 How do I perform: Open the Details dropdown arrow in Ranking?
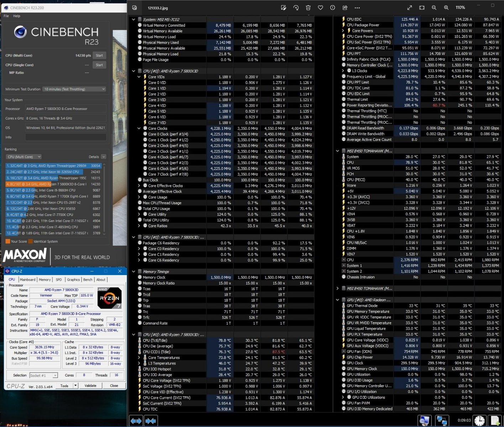[104, 157]
